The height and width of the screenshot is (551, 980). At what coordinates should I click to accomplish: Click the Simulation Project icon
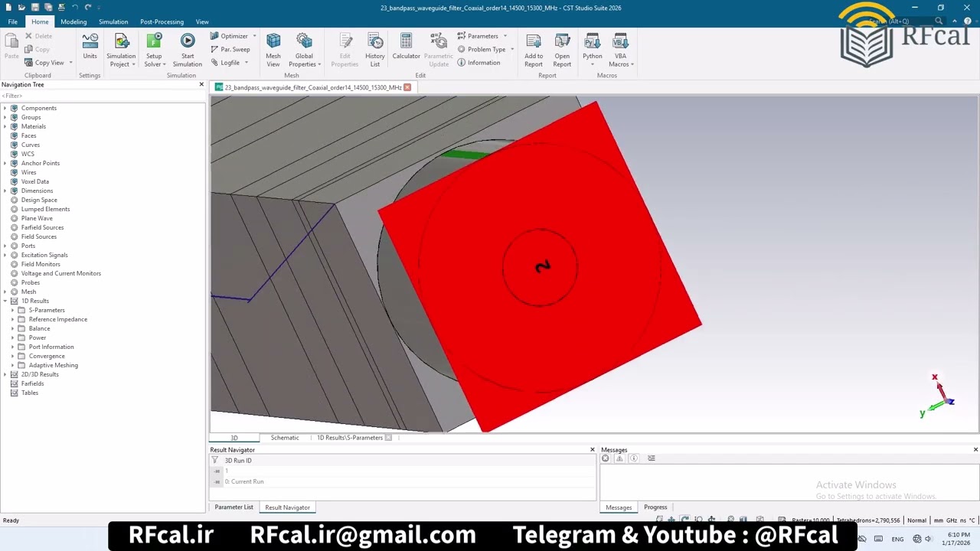121,51
